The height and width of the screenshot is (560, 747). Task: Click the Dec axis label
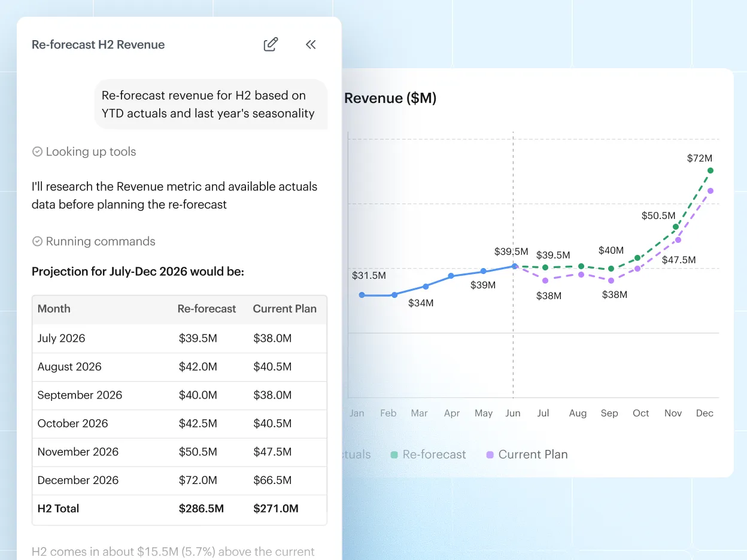(x=705, y=413)
